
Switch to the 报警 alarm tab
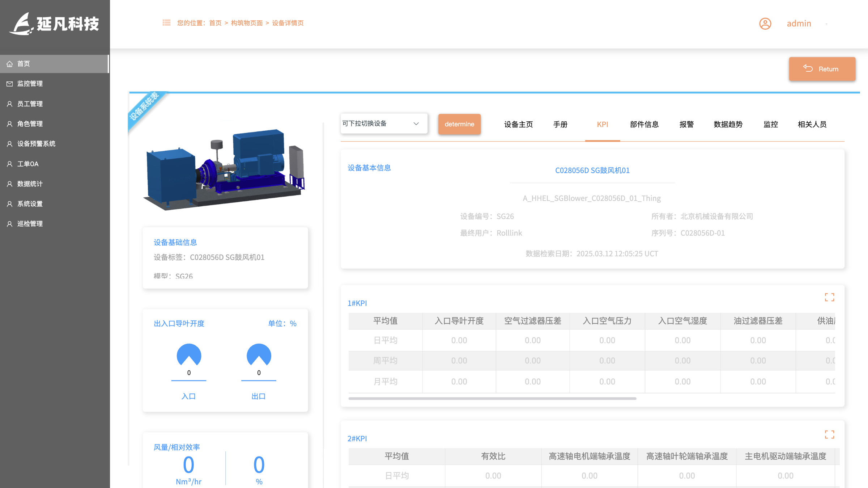[x=686, y=124]
